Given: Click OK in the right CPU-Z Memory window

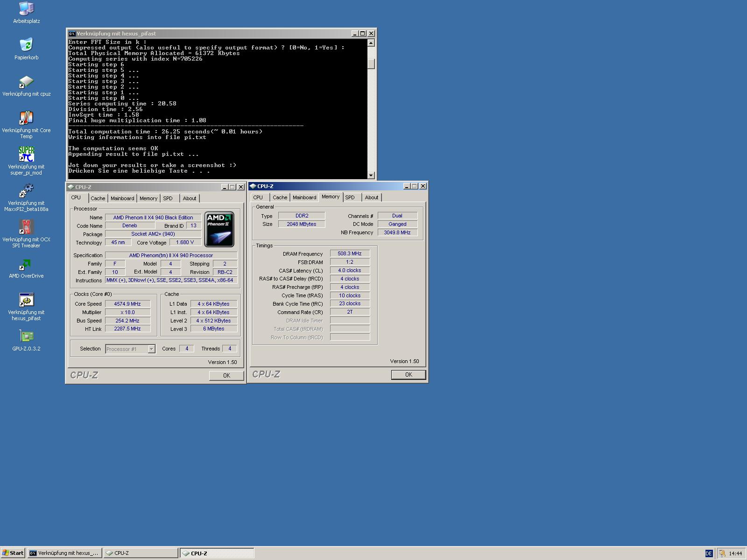Looking at the screenshot, I should pos(409,375).
